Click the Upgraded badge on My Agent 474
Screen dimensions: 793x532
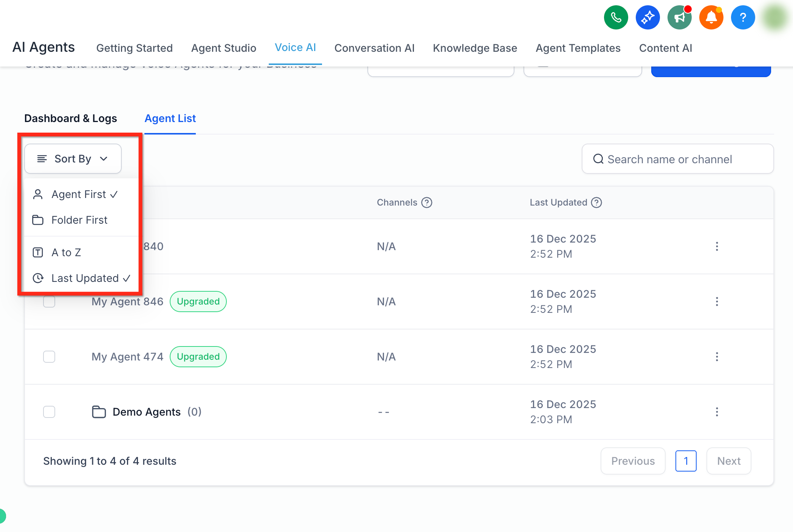click(x=198, y=357)
